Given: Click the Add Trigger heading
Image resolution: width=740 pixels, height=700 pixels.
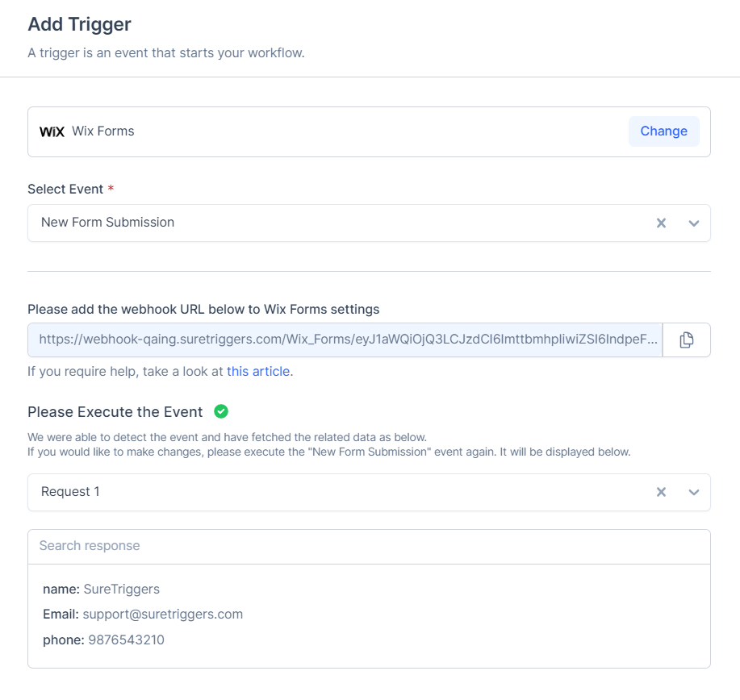Looking at the screenshot, I should (79, 24).
